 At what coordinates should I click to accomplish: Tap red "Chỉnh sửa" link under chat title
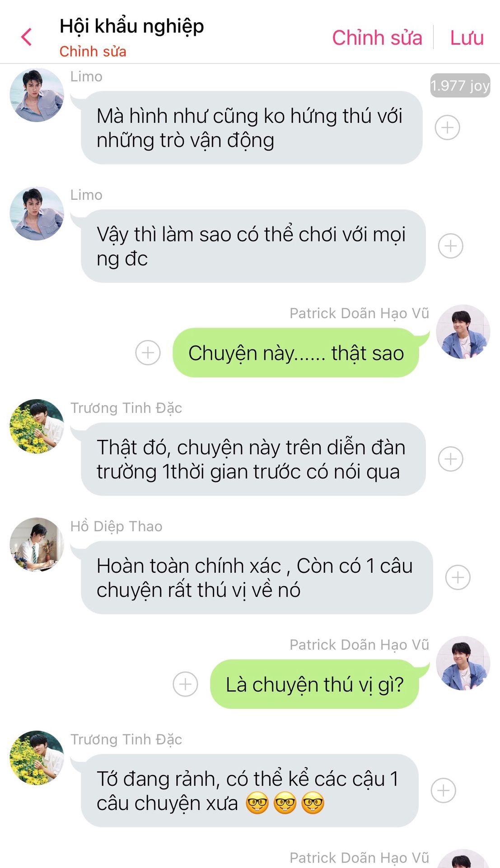[x=93, y=52]
